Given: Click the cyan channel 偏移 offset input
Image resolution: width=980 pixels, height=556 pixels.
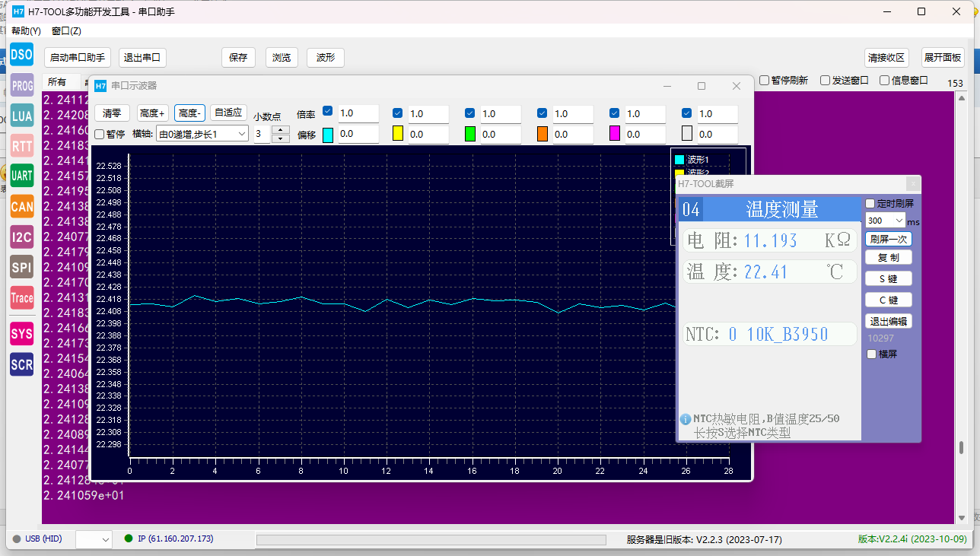Looking at the screenshot, I should click(x=358, y=134).
